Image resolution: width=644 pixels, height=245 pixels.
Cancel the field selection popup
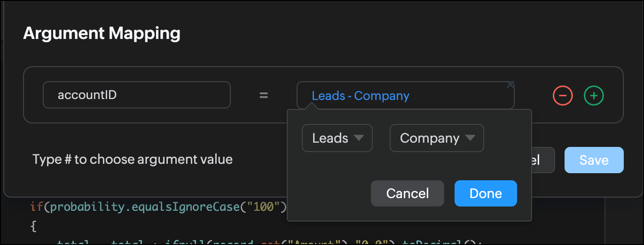coord(407,193)
